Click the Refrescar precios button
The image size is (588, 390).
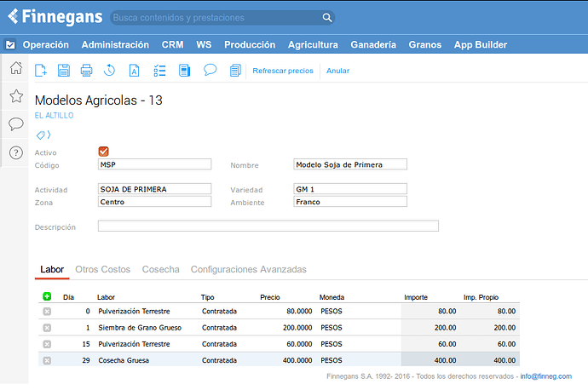pyautogui.click(x=283, y=71)
